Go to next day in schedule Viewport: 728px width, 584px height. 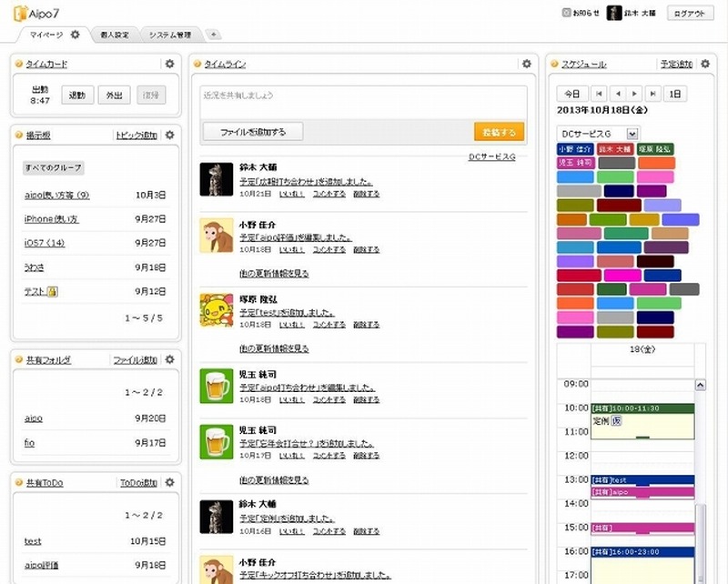click(x=635, y=94)
